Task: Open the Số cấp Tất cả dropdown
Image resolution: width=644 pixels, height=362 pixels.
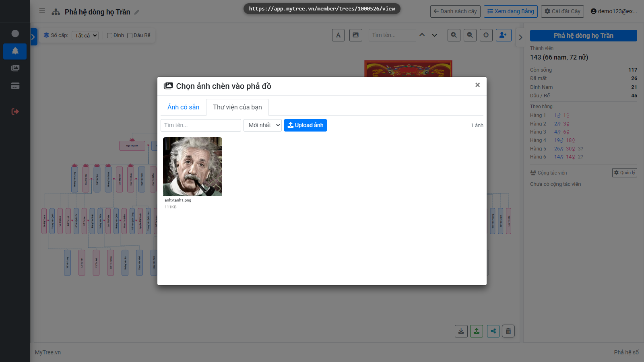Action: pos(85,35)
